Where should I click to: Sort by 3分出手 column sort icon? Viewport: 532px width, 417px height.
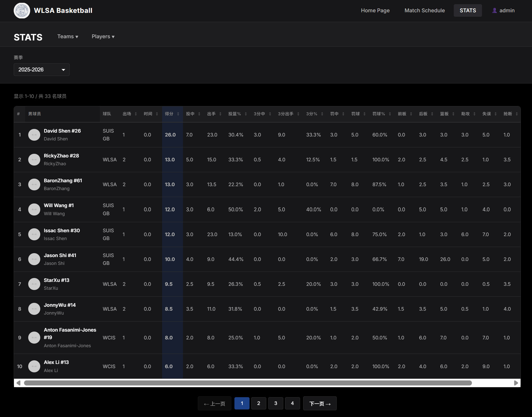pos(298,114)
